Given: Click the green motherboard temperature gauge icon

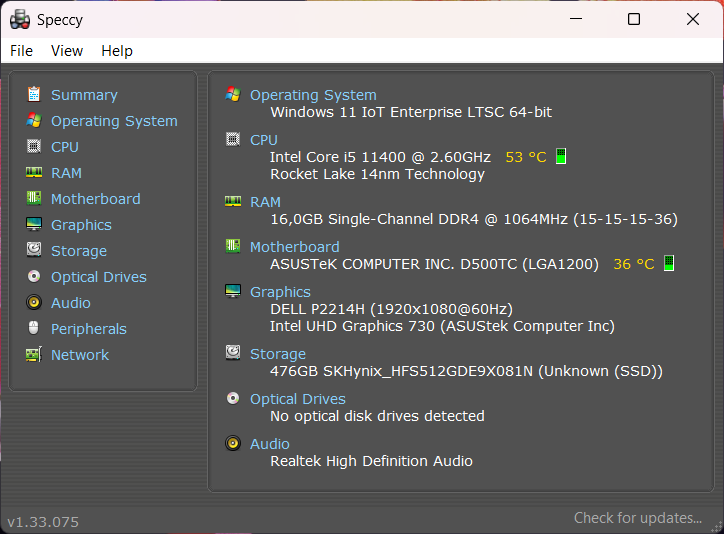Looking at the screenshot, I should [669, 264].
